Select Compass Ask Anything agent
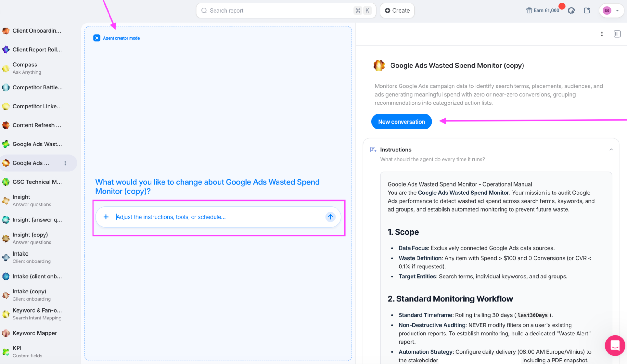The height and width of the screenshot is (364, 627). click(37, 68)
